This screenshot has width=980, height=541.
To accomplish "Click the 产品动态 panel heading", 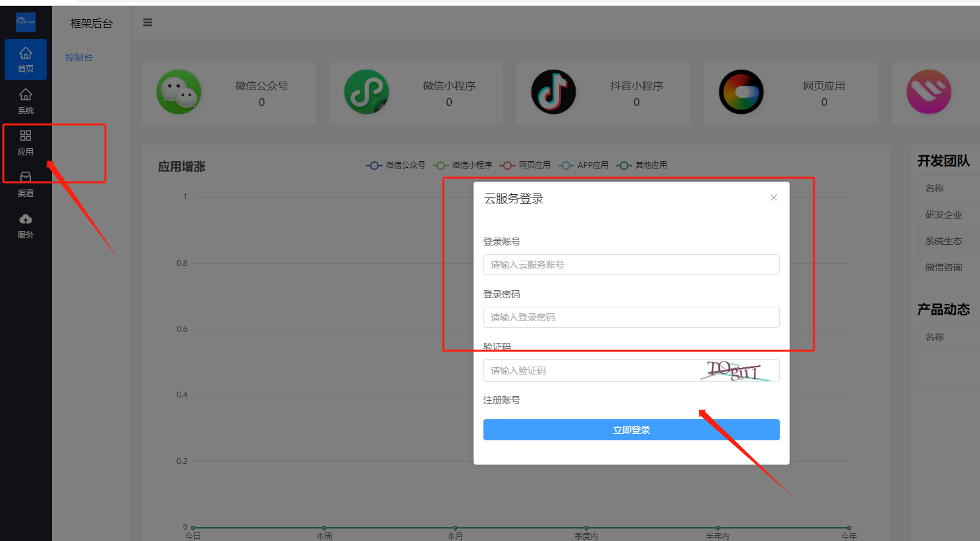I will [x=944, y=309].
